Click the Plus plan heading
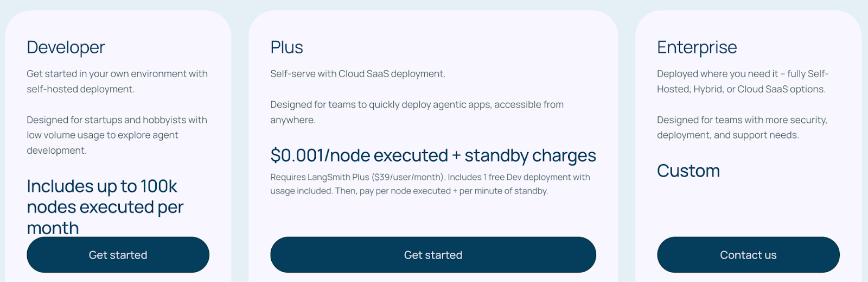The height and width of the screenshot is (282, 868). point(286,47)
